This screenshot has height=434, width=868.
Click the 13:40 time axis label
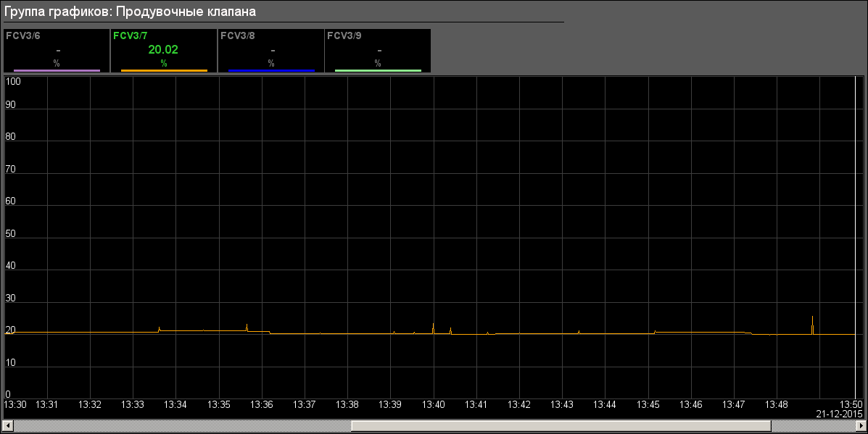[x=434, y=404]
